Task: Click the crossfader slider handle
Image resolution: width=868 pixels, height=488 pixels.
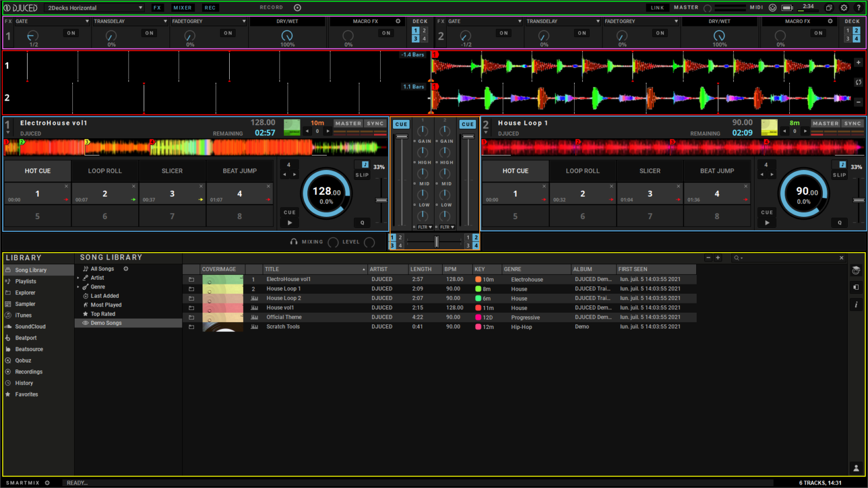Action: click(436, 242)
